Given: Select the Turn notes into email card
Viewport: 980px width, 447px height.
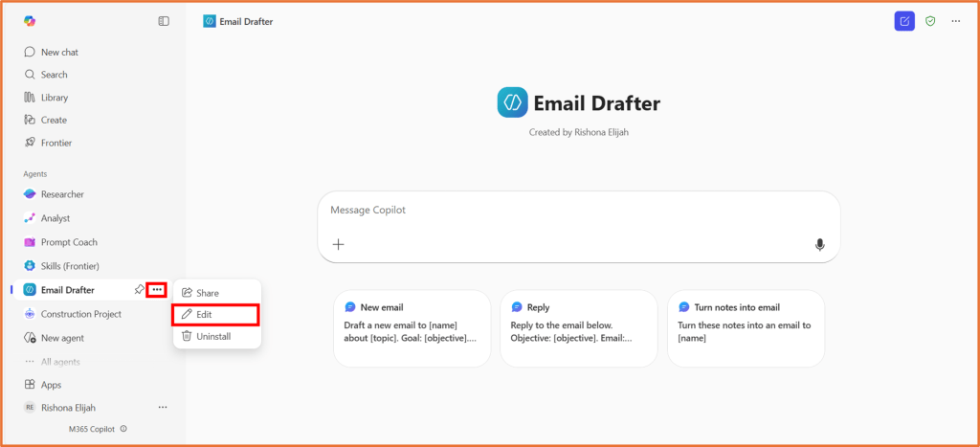Looking at the screenshot, I should [x=746, y=328].
